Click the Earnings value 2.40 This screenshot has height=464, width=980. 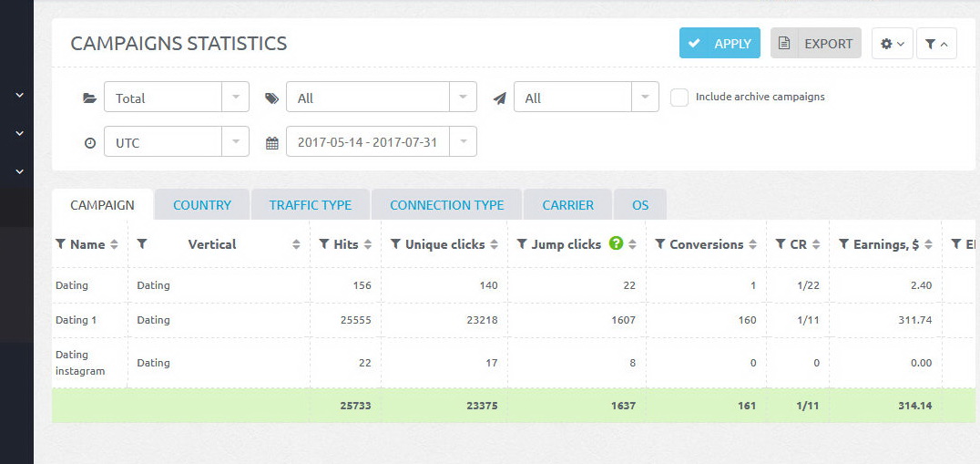[x=921, y=285]
